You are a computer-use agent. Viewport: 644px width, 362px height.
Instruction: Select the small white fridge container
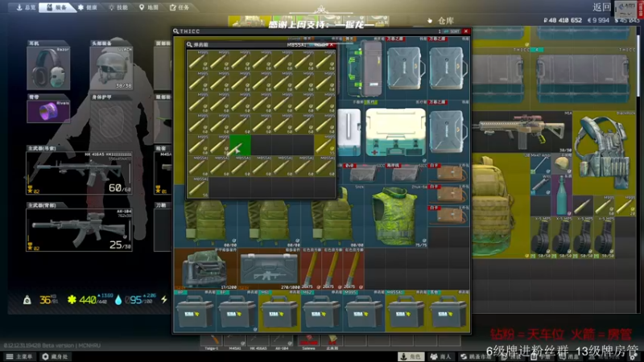pyautogui.click(x=350, y=132)
